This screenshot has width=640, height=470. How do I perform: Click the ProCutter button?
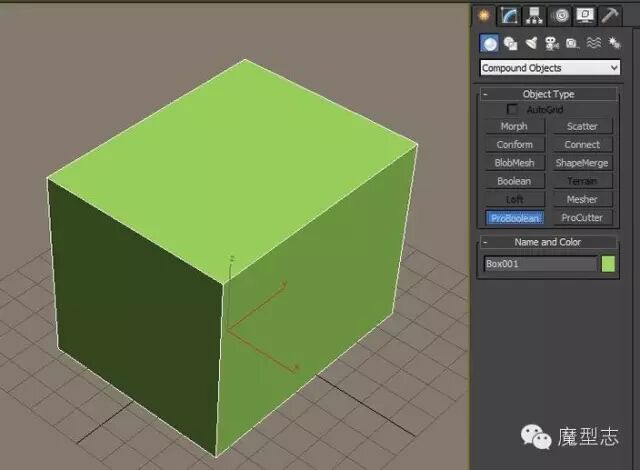click(x=582, y=218)
